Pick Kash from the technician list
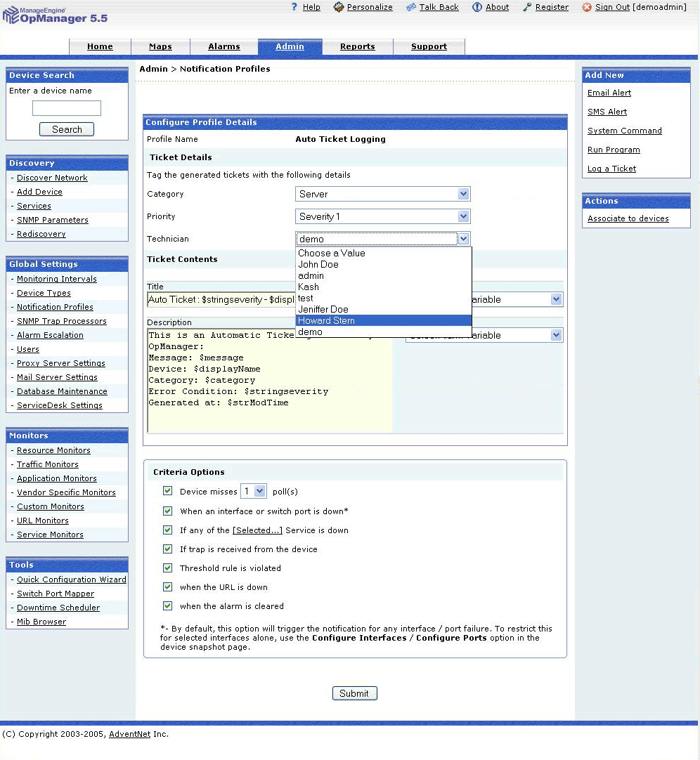 click(x=383, y=287)
